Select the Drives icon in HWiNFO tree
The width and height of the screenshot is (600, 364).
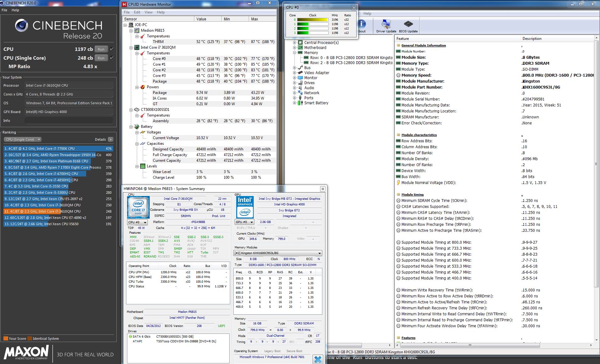click(x=300, y=83)
